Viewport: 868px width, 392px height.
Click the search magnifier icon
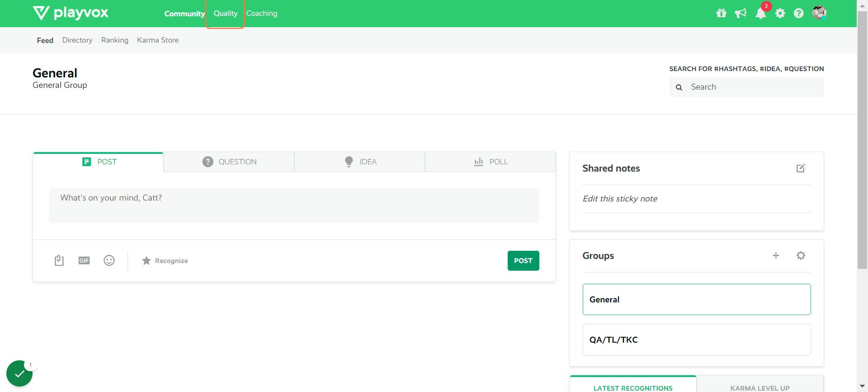pyautogui.click(x=679, y=87)
